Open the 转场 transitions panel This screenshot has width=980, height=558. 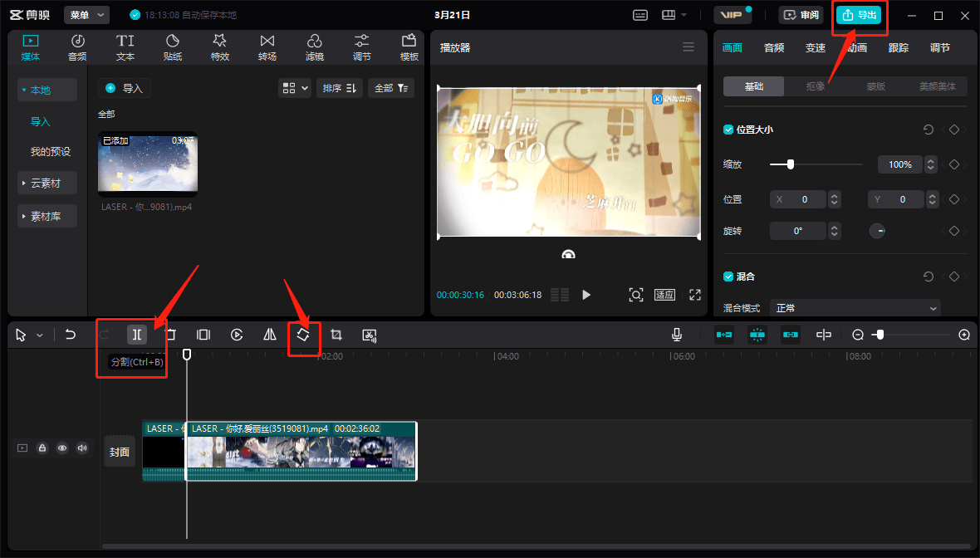pyautogui.click(x=267, y=47)
